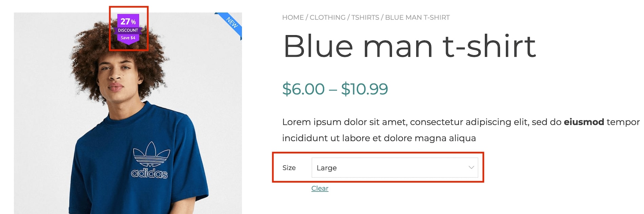
Task: Click the purple 27% discount badge
Action: tap(128, 29)
